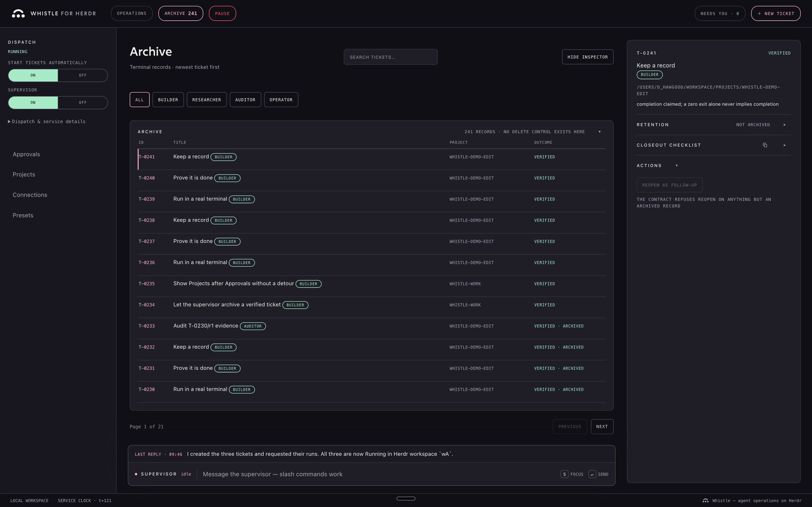The width and height of the screenshot is (812, 507).
Task: Filter archive by All
Action: 139,100
